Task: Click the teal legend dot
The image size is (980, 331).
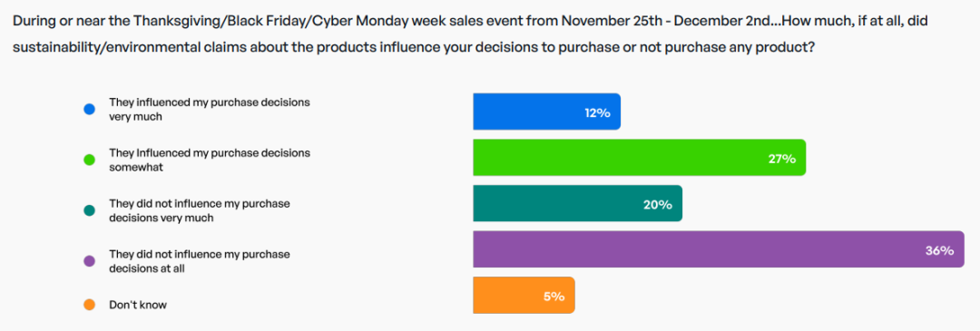Action: pyautogui.click(x=89, y=210)
